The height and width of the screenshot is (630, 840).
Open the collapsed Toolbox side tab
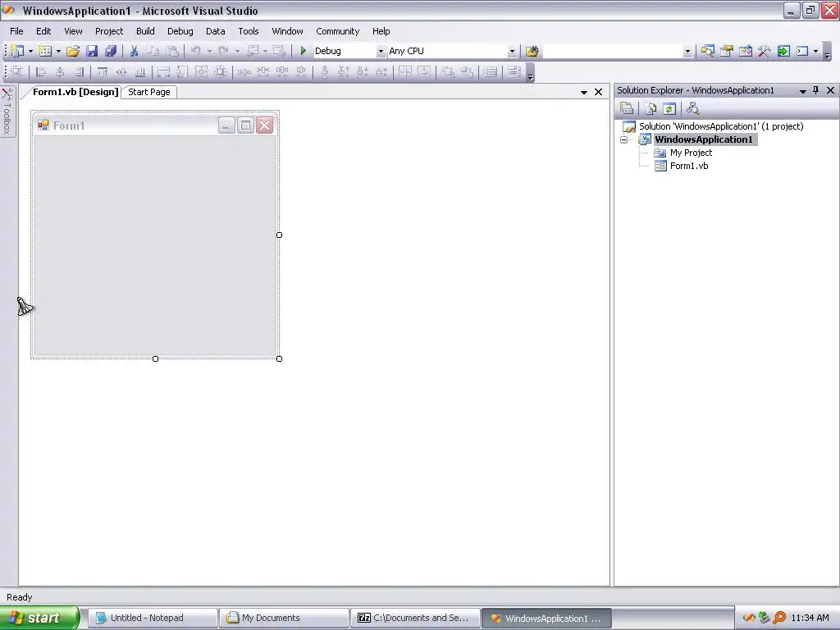[x=7, y=112]
